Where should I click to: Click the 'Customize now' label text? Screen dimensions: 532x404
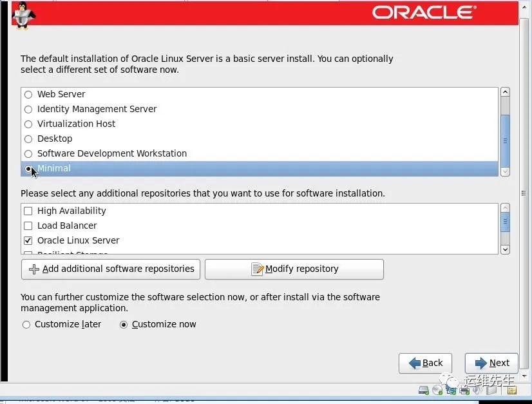click(x=164, y=325)
